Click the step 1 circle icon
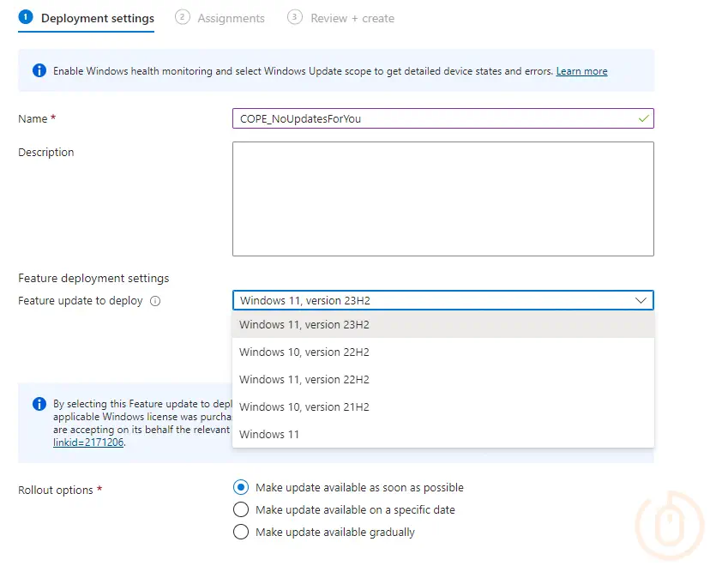Viewport: 728px width, 584px height. click(x=26, y=17)
